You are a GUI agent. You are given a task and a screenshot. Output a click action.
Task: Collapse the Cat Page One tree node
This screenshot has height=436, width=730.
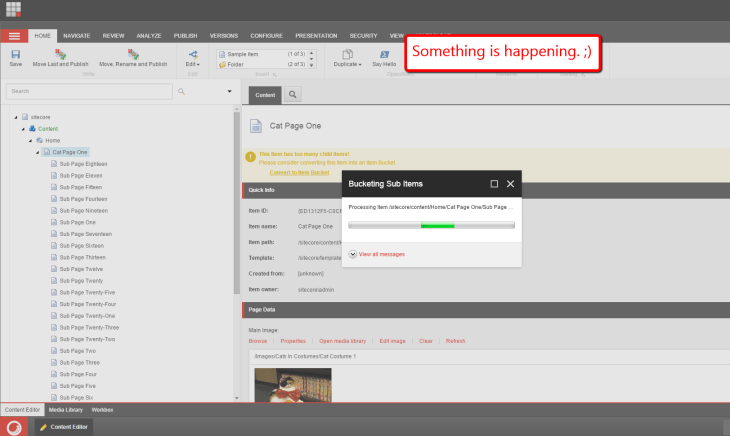[x=39, y=152]
